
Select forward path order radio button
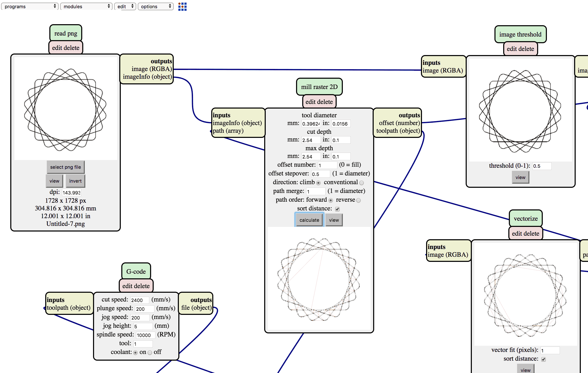click(x=331, y=200)
